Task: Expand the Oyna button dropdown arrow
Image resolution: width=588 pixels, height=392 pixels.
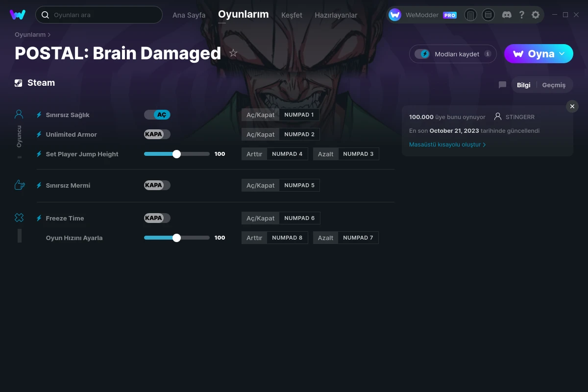Action: 562,53
